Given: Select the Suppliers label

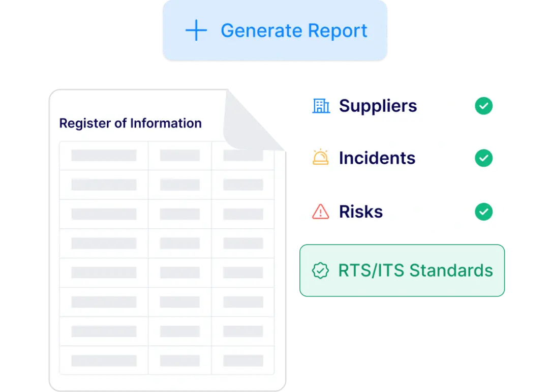Looking at the screenshot, I should tap(378, 106).
